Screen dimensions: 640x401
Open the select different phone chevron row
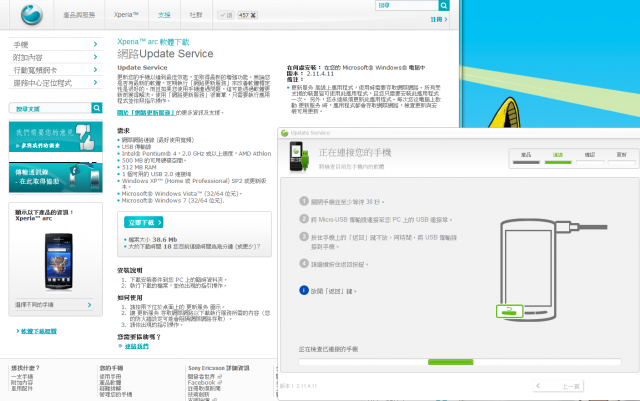coord(53,305)
